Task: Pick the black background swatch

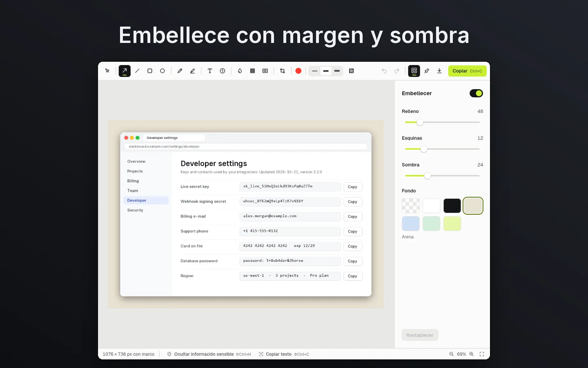Action: [x=452, y=206]
